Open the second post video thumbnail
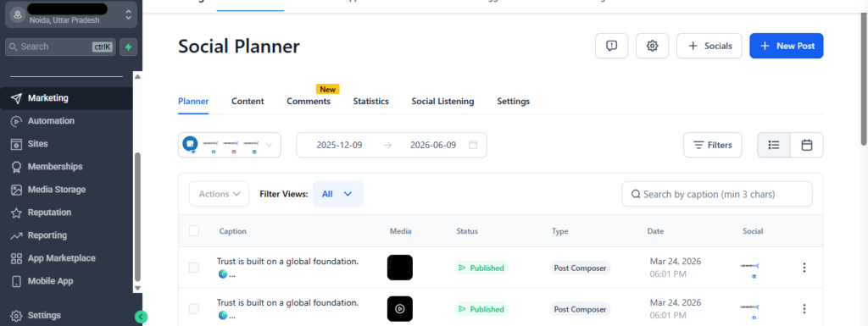 [400, 309]
